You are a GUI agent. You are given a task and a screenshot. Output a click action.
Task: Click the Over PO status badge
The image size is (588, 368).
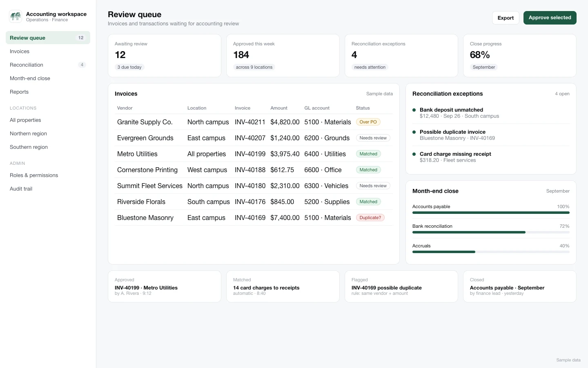coord(368,122)
